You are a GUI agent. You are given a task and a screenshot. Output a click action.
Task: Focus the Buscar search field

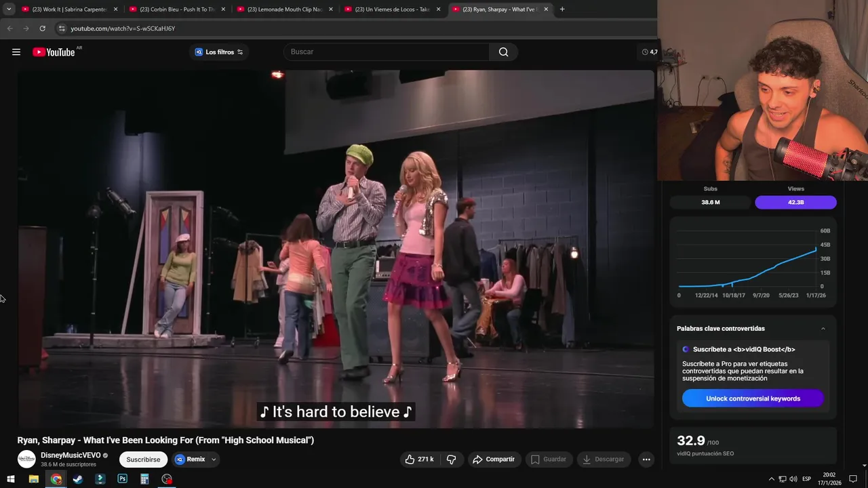click(387, 52)
